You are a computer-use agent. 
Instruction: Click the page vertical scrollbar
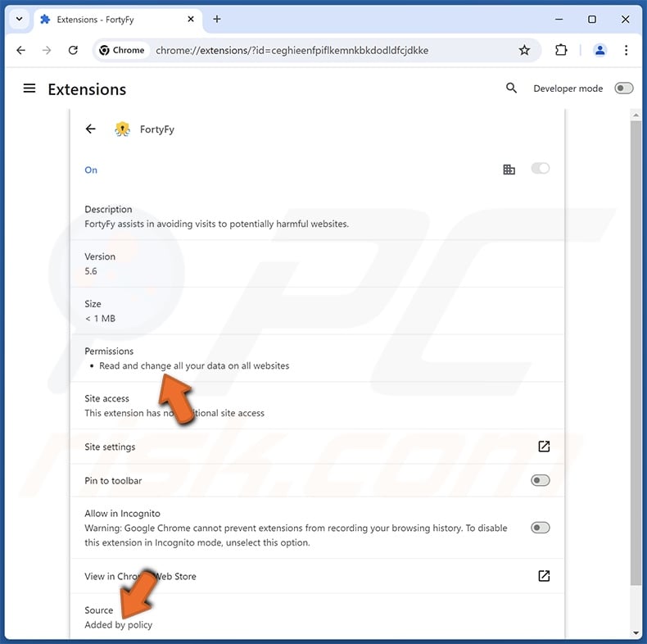[636, 353]
